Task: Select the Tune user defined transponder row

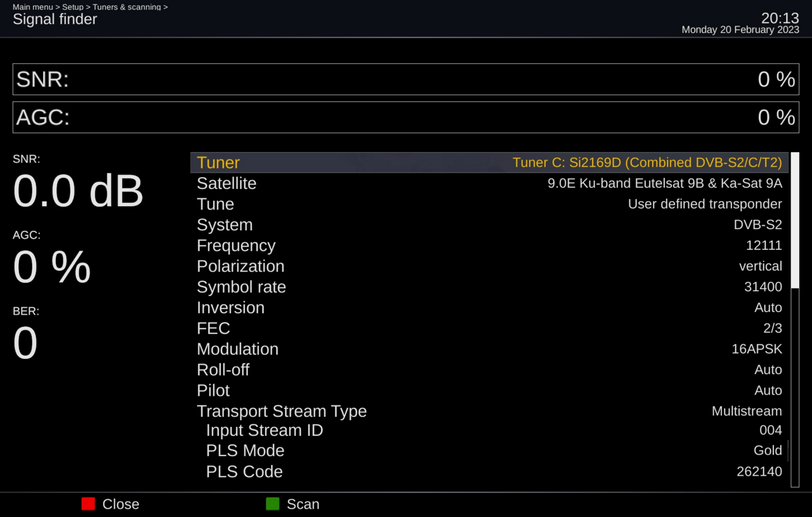Action: (x=488, y=204)
